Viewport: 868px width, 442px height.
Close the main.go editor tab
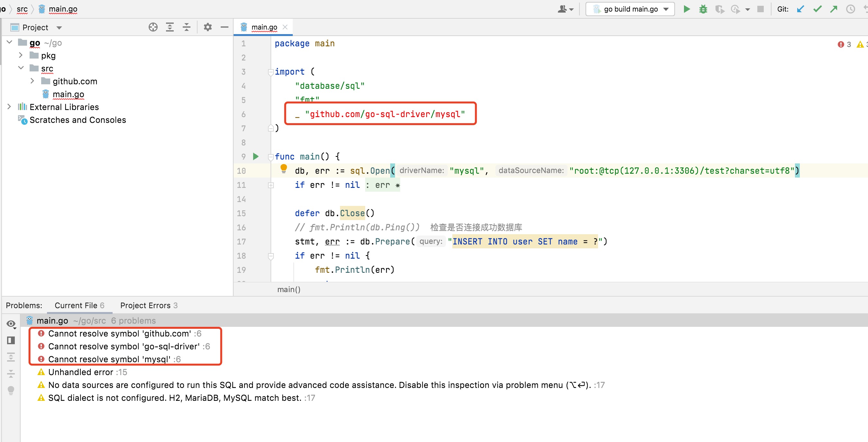[x=285, y=27]
